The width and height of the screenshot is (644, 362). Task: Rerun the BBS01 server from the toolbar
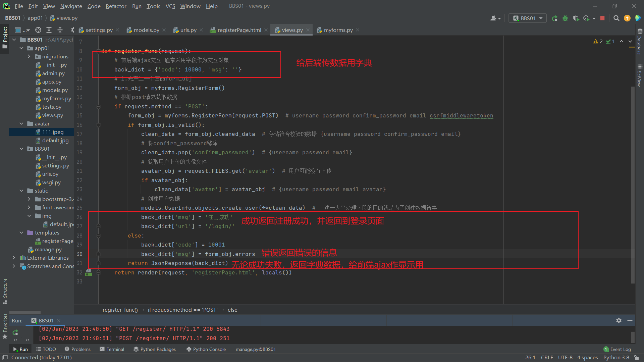click(555, 18)
